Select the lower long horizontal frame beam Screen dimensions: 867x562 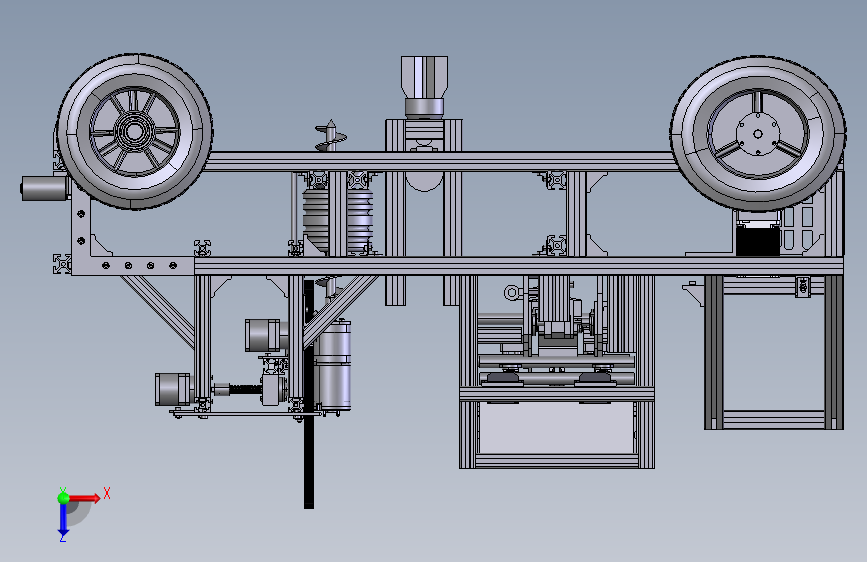pos(519,266)
